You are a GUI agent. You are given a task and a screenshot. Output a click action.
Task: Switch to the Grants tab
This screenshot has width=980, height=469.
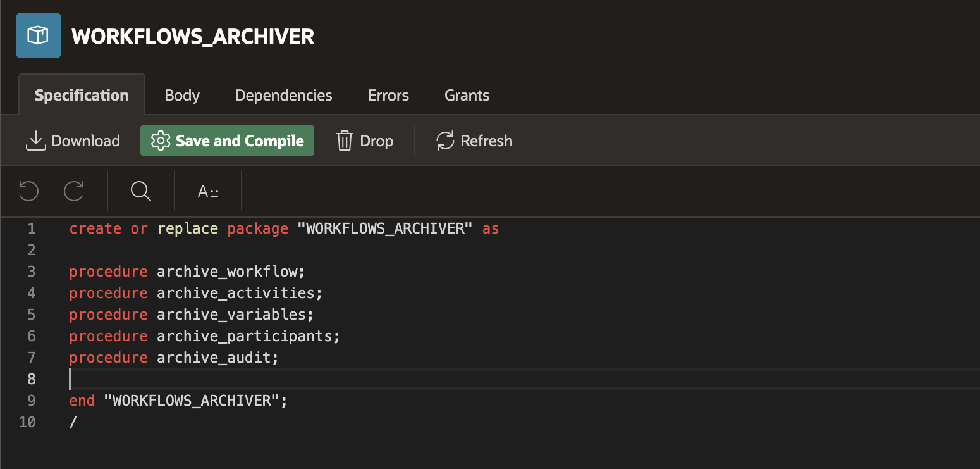[x=467, y=96]
